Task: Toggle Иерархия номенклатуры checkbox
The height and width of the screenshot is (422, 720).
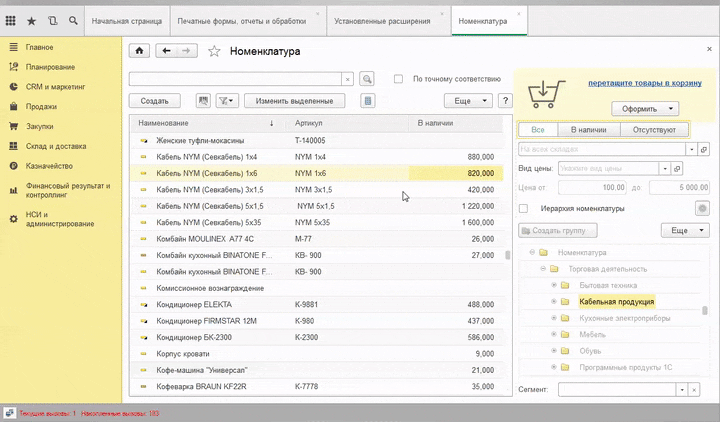Action: click(523, 208)
